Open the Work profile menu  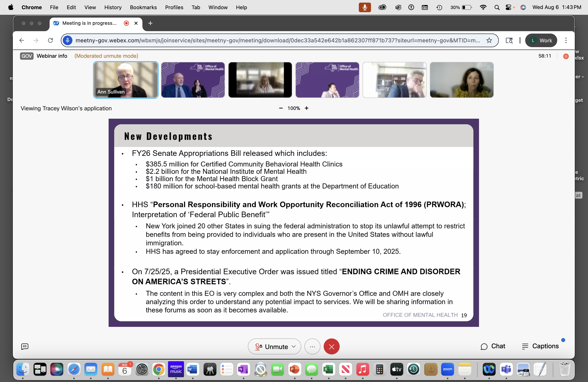tap(541, 41)
